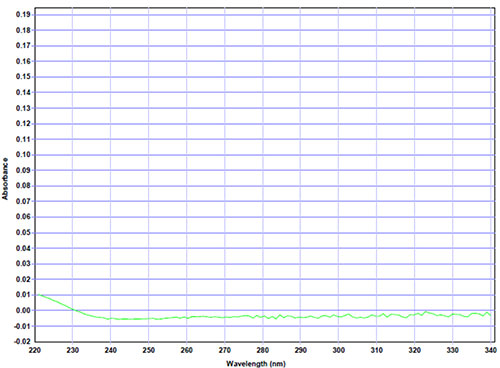Click the 0.15 absorbance tick label
Viewport: 500px width, 368px height.
(23, 77)
